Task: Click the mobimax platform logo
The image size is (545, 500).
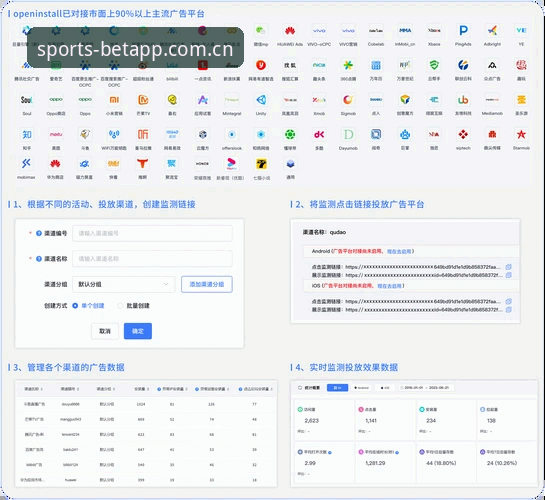Action: coord(26,163)
